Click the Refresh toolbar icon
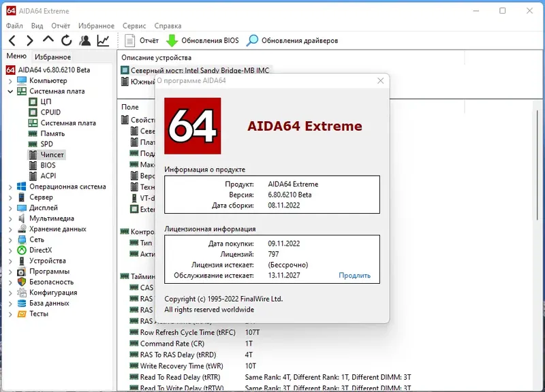This screenshot has height=392, width=545. coord(66,41)
